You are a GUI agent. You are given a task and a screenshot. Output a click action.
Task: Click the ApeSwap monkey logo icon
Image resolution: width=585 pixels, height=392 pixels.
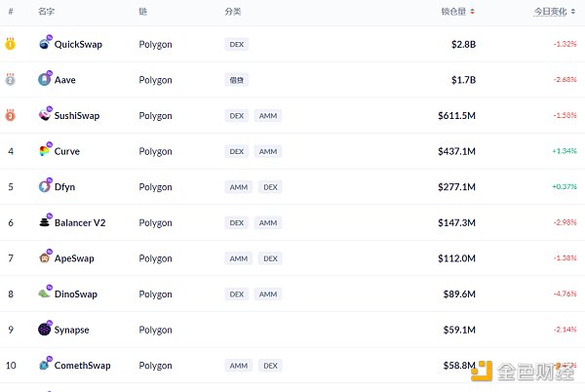pos(45,258)
